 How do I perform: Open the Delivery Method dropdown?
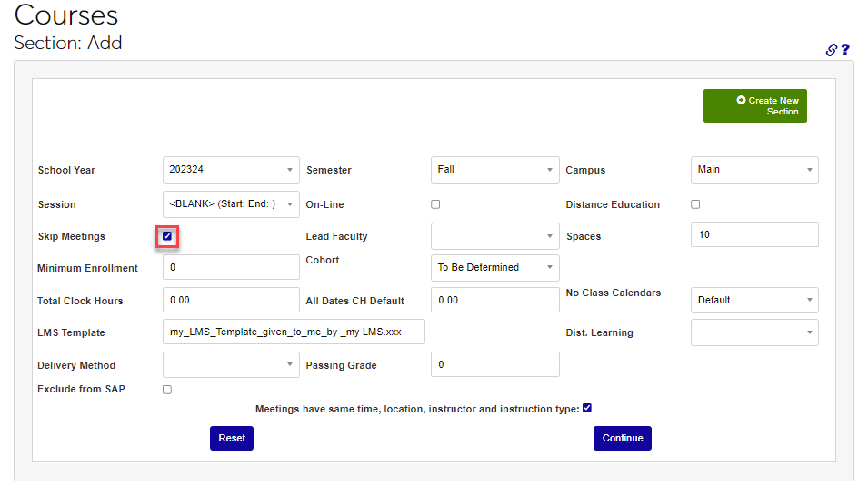[231, 365]
